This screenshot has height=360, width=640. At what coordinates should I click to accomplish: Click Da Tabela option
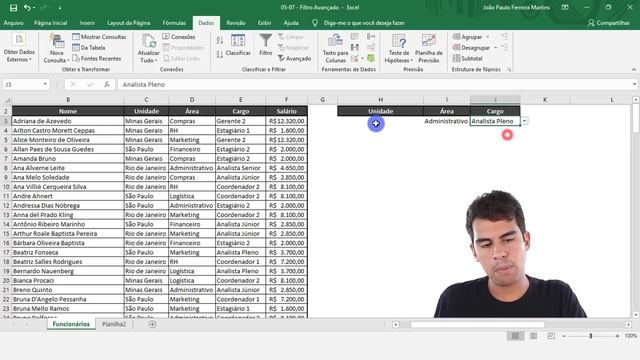tap(89, 48)
